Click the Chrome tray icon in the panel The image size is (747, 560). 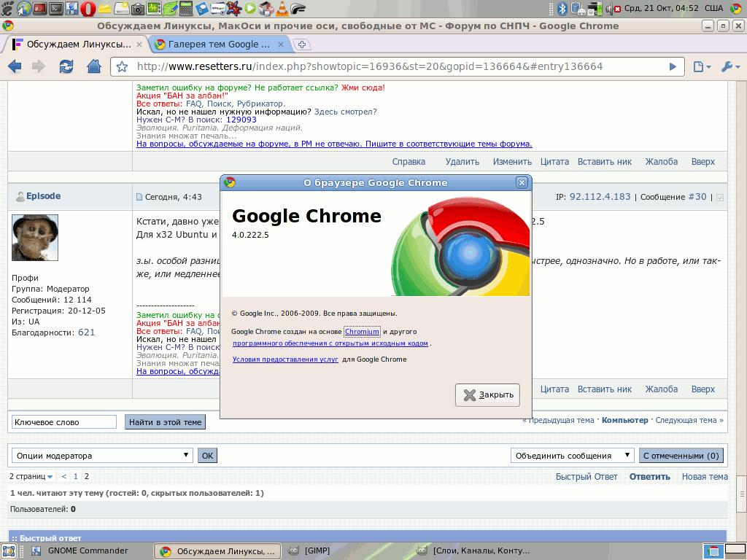tap(737, 8)
